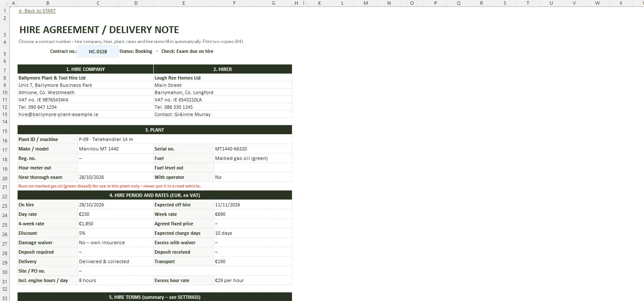Screen dimensions: 644x301
Task: Click the 'Status: Booking' text
Action: point(136,51)
